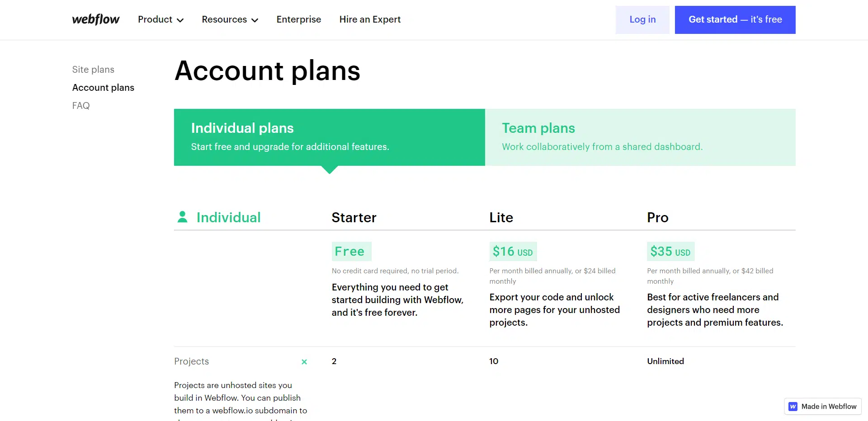This screenshot has height=421, width=868.
Task: Click Get started — it's free button
Action: [735, 20]
